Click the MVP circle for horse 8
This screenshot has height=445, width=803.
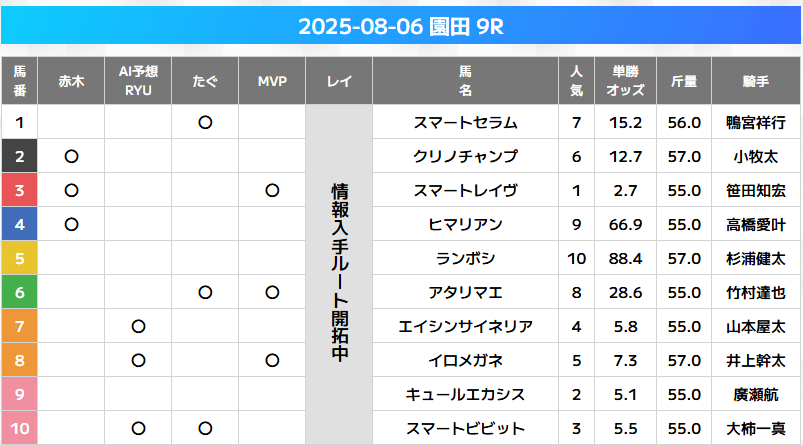pyautogui.click(x=272, y=361)
